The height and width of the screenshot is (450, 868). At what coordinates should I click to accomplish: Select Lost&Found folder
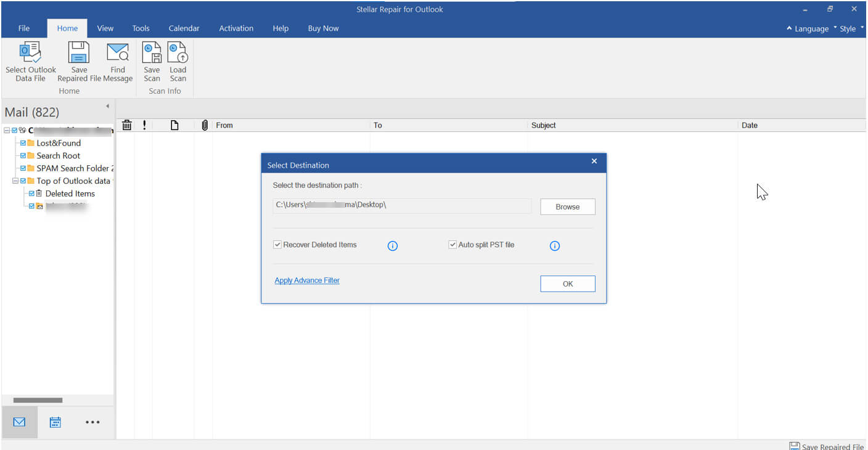[x=59, y=143]
